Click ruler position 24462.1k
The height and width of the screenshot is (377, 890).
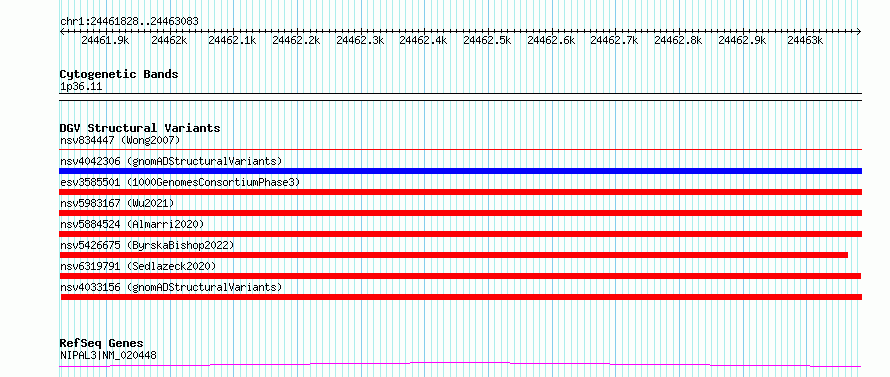point(233,40)
